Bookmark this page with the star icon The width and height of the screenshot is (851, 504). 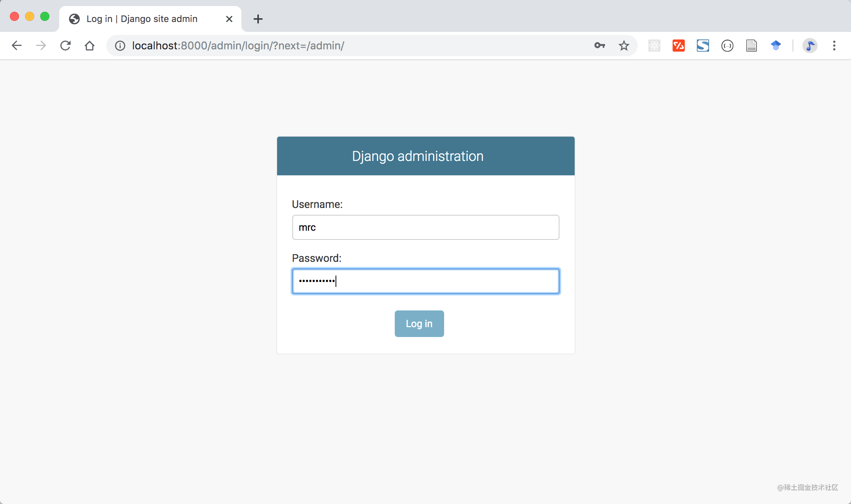point(624,46)
